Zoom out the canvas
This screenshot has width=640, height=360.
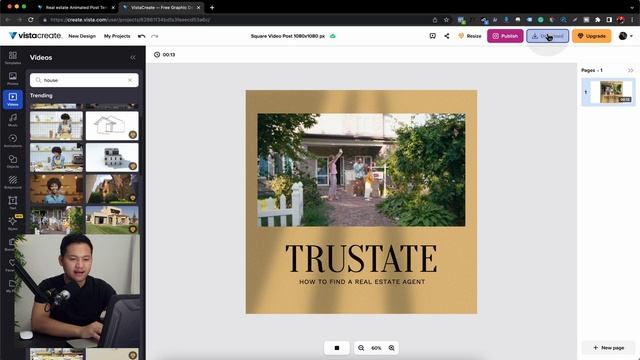point(361,348)
